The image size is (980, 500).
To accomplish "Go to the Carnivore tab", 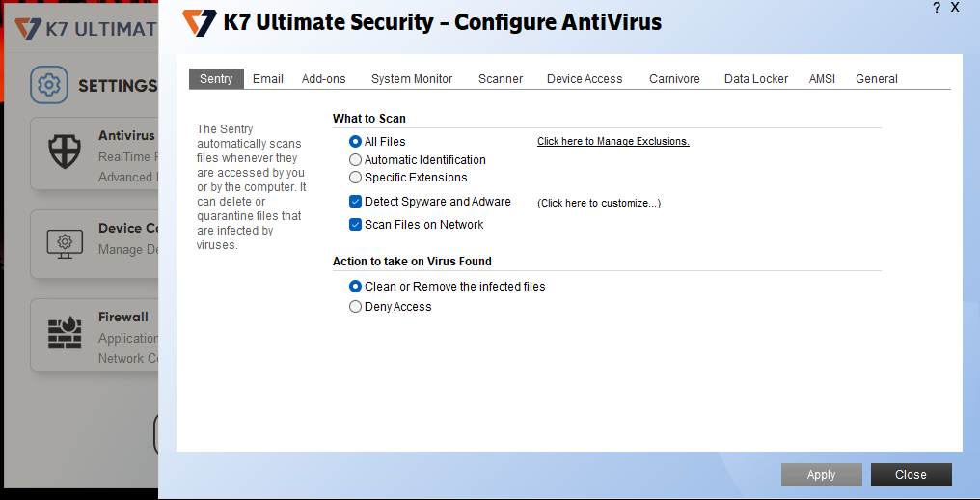I will coord(674,79).
